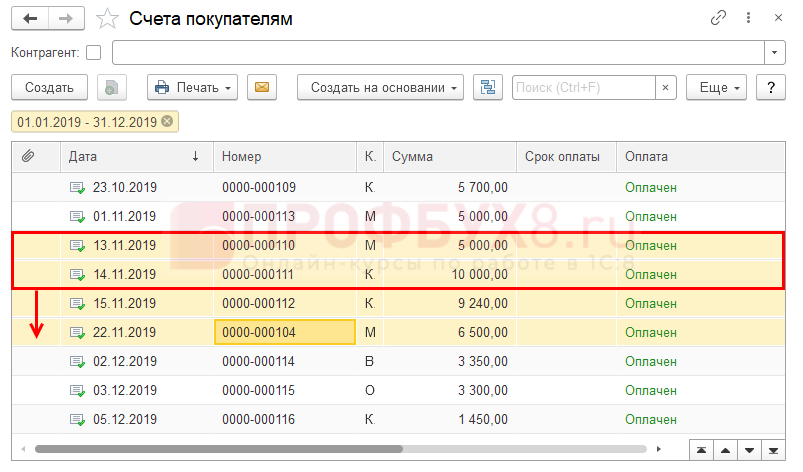Open Создать на основании dropdown
This screenshot has width=803, height=472.
381,88
